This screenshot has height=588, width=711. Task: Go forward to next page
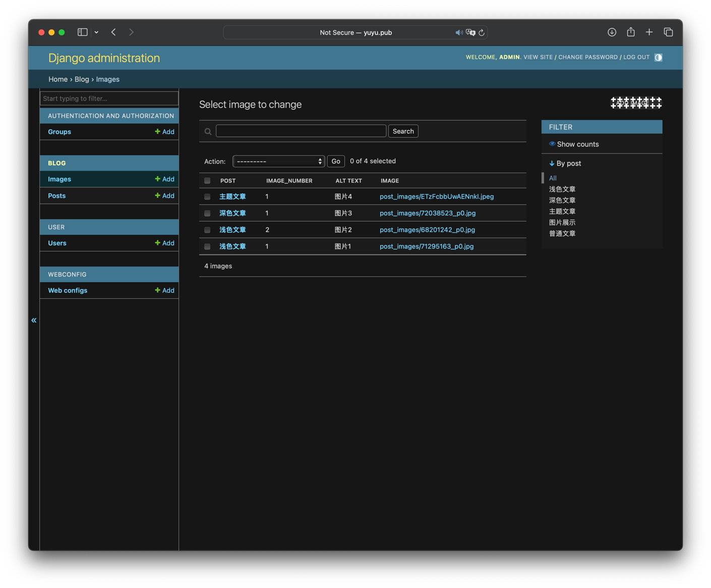[131, 32]
